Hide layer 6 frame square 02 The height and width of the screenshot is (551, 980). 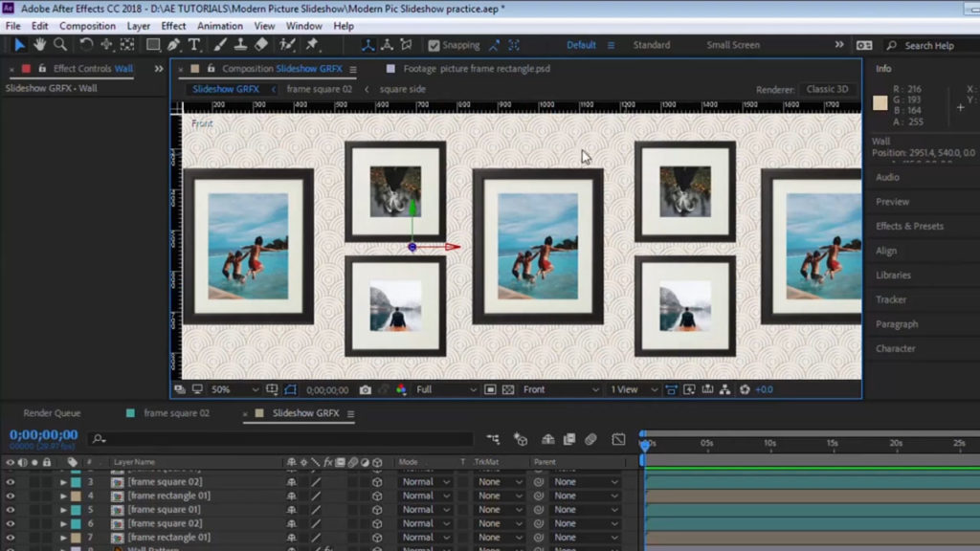[10, 523]
